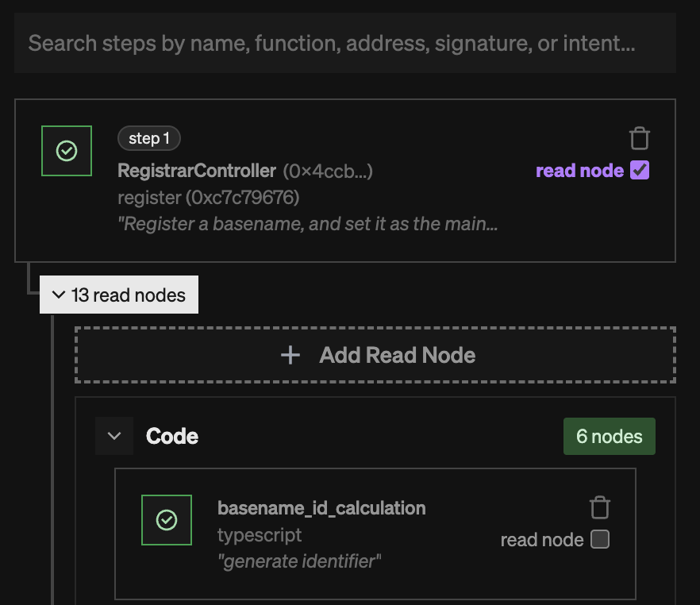Viewport: 700px width, 605px height.
Task: Click the 6 nodes badge
Action: [609, 436]
